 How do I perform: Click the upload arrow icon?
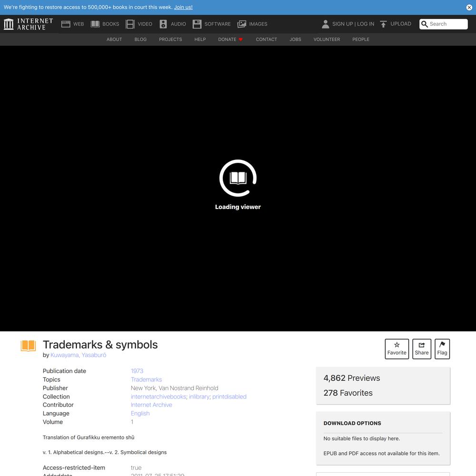coord(383,24)
